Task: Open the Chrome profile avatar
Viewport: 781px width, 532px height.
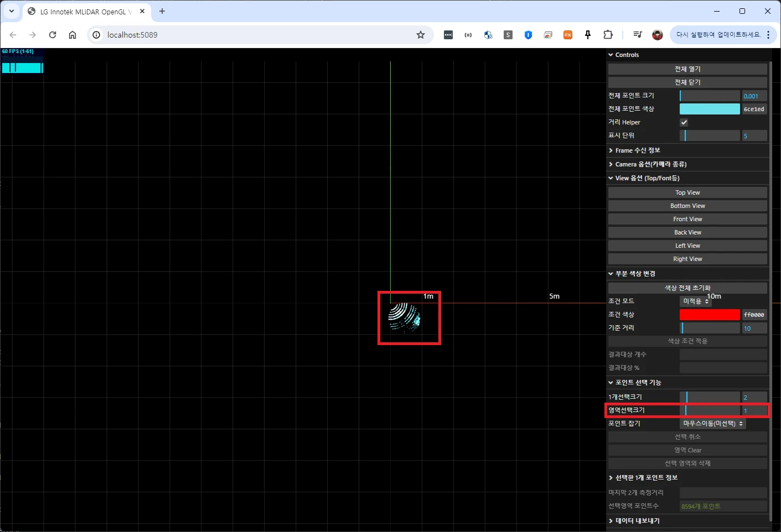Action: (x=658, y=35)
